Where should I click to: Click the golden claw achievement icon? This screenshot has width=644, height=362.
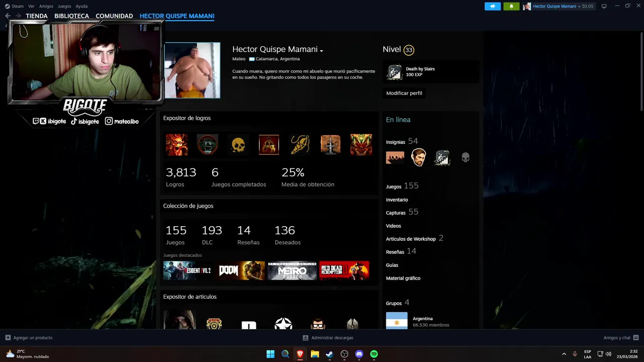point(300,145)
